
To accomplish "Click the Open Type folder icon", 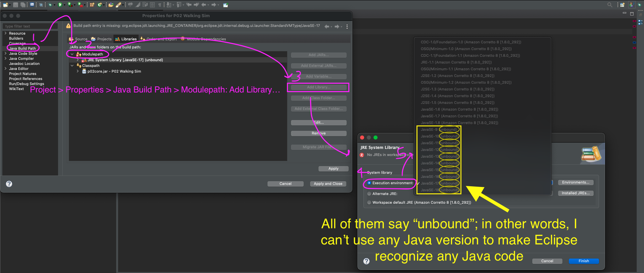I will 111,5.
